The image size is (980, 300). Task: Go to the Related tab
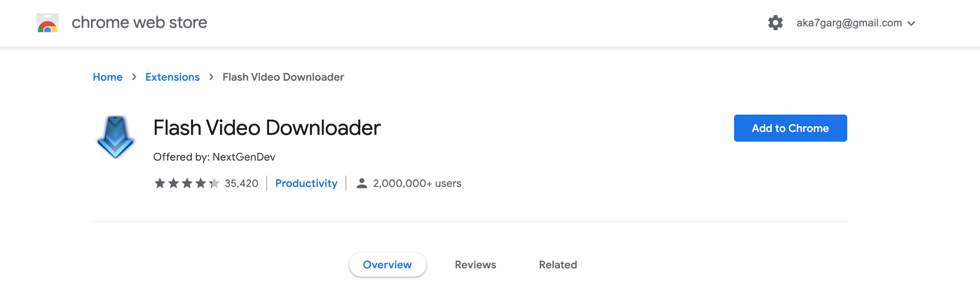[x=558, y=265]
